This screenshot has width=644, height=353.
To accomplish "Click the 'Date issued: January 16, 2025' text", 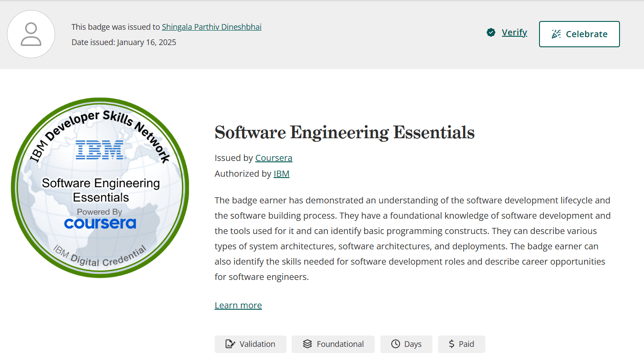I will [124, 42].
